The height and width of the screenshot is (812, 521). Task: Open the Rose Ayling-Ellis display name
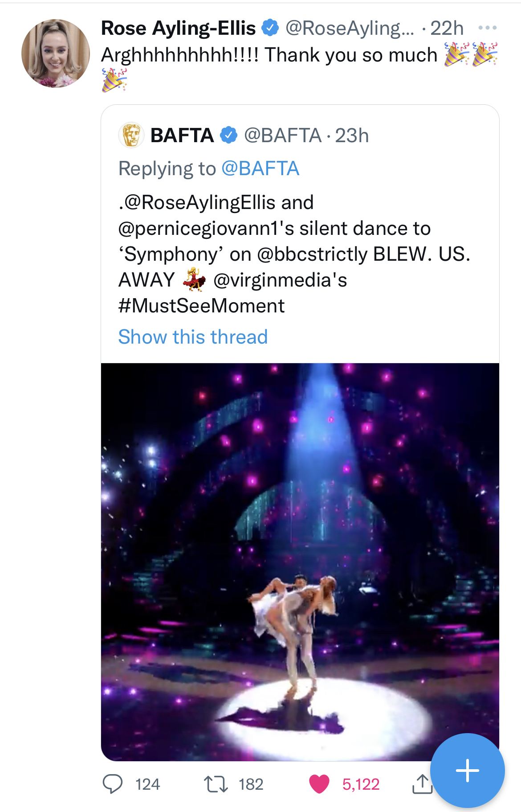pos(178,28)
